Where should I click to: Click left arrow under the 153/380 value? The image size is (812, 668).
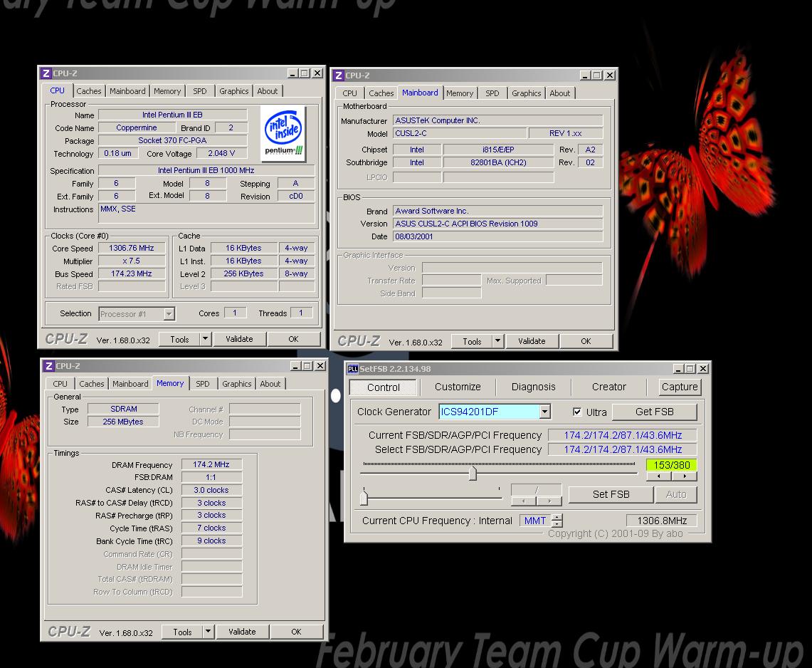(x=659, y=476)
